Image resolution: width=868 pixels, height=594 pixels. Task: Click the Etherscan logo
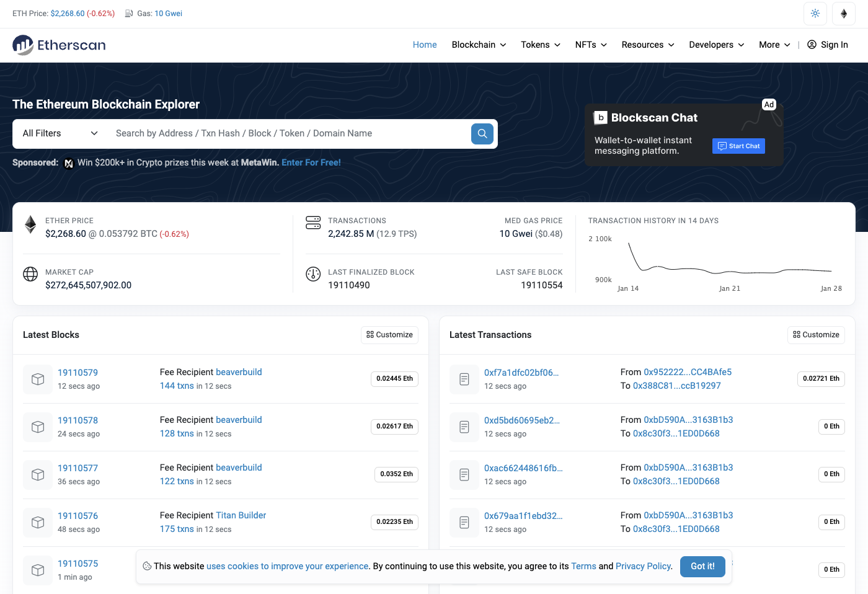(59, 45)
